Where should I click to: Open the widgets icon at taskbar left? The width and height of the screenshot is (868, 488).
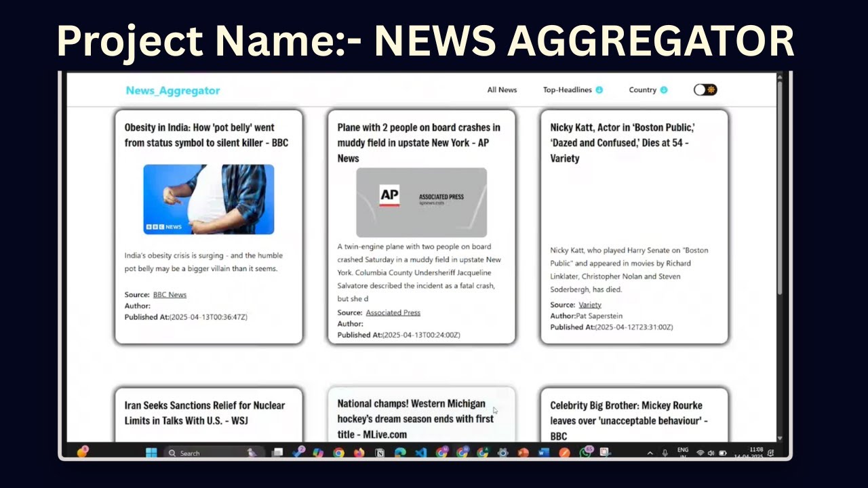82,451
